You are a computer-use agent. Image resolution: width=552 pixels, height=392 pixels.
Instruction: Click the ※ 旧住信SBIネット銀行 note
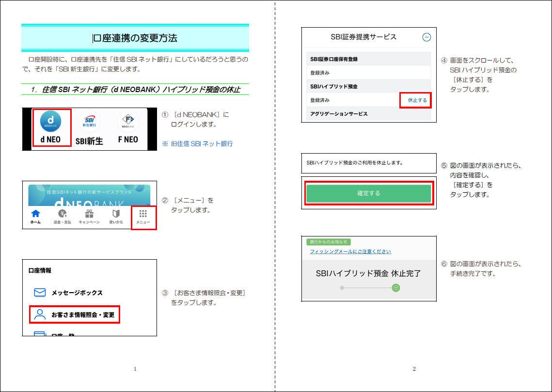click(197, 143)
